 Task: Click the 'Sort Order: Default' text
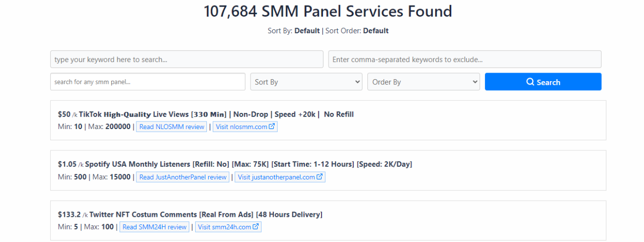point(357,31)
